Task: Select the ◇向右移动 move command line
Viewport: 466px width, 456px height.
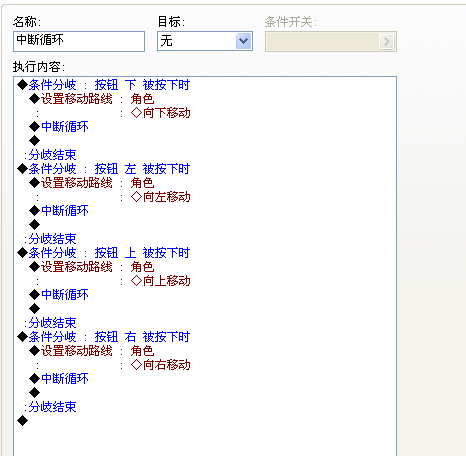Action: click(161, 365)
